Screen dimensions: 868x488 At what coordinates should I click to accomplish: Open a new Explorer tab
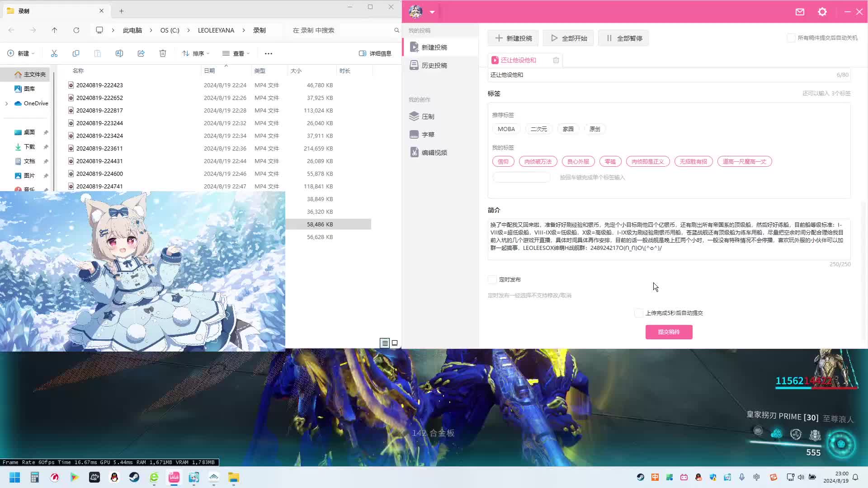tap(121, 11)
